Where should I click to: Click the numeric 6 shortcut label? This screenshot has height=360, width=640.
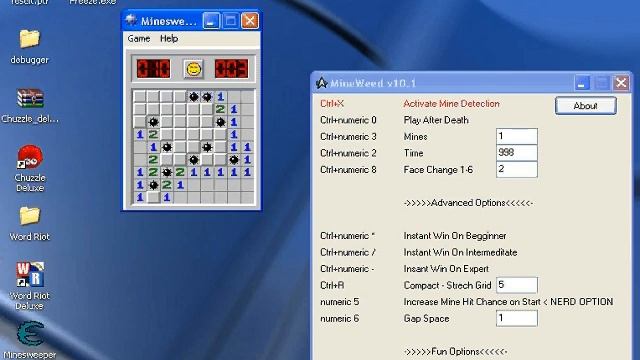340,318
